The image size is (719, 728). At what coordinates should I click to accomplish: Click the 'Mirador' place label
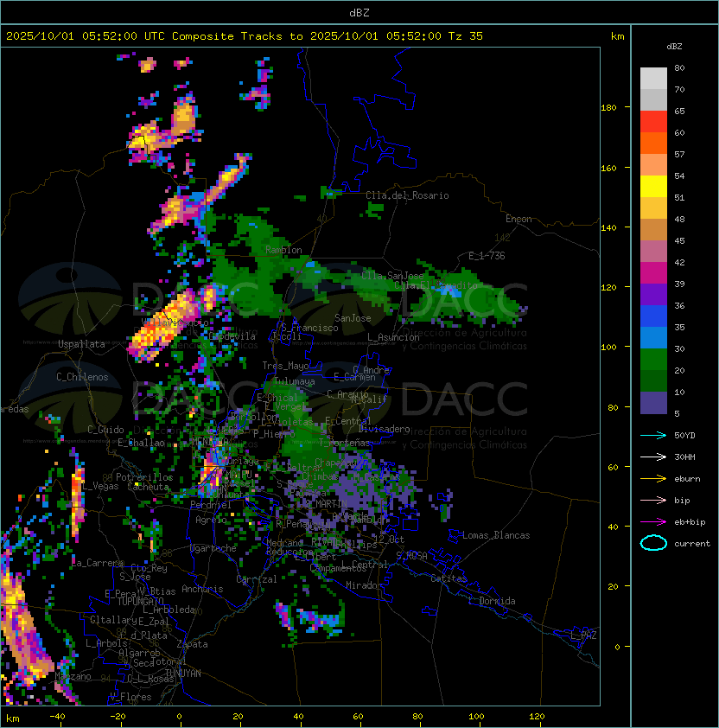click(365, 585)
